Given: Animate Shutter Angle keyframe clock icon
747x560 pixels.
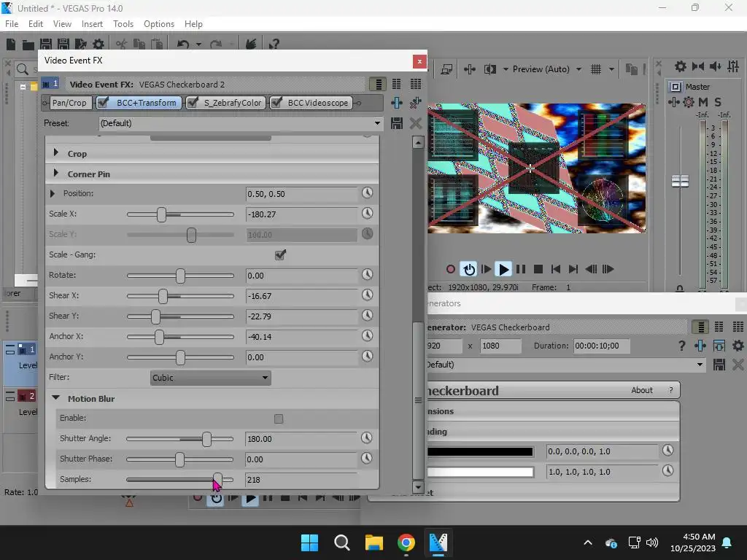Looking at the screenshot, I should (366, 438).
